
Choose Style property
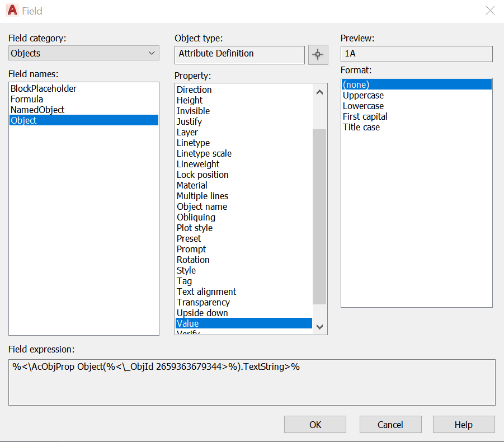(x=244, y=270)
